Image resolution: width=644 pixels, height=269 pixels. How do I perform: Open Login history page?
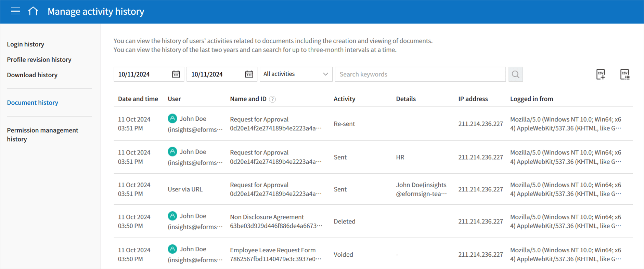pyautogui.click(x=26, y=44)
